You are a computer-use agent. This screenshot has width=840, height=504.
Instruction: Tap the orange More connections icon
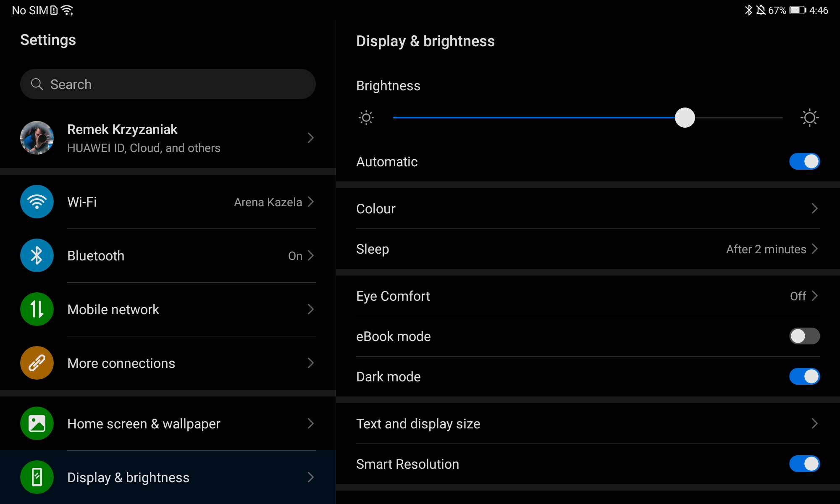(x=37, y=363)
